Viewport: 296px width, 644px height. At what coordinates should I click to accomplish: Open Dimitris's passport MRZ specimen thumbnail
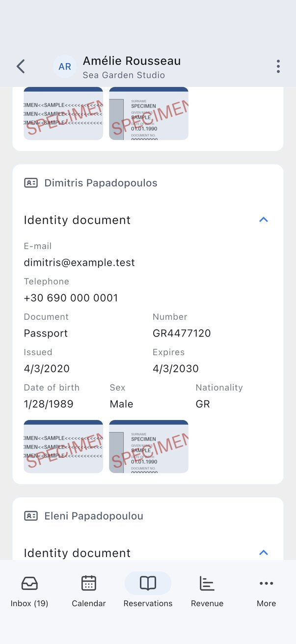click(x=63, y=447)
